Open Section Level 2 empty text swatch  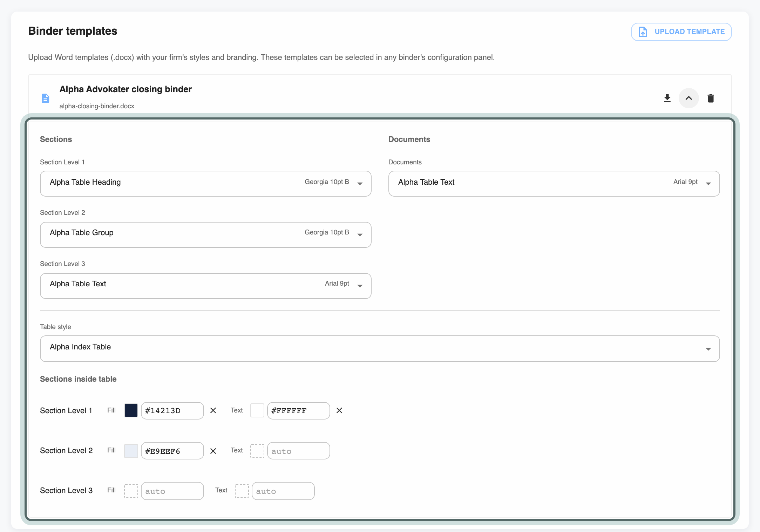point(257,451)
